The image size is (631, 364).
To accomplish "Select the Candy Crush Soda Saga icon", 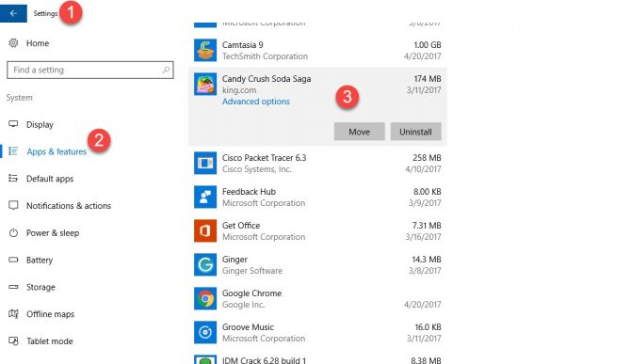I will (205, 84).
